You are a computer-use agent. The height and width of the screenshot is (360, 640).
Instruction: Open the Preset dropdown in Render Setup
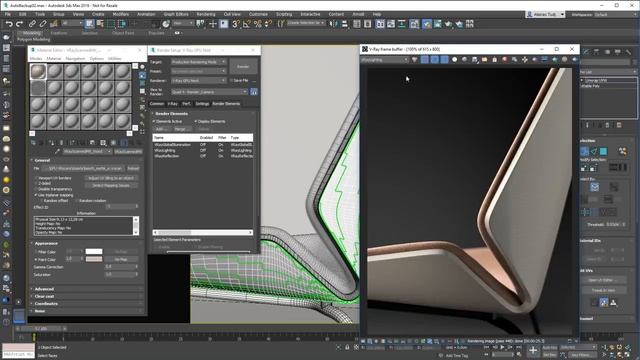[198, 71]
